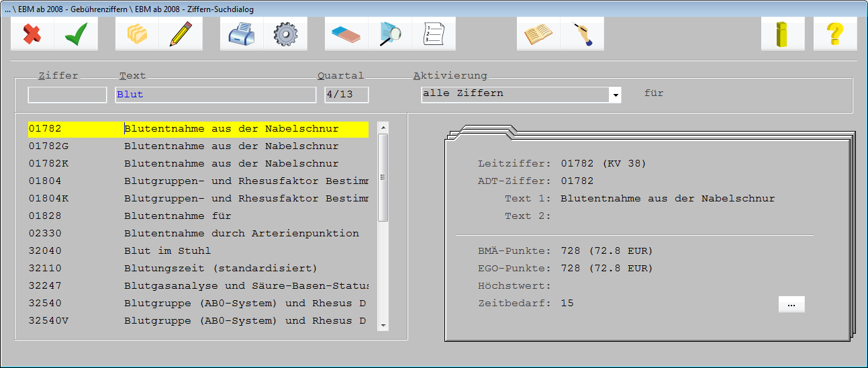Click the Text field containing Blut
868x368 pixels.
click(x=215, y=95)
